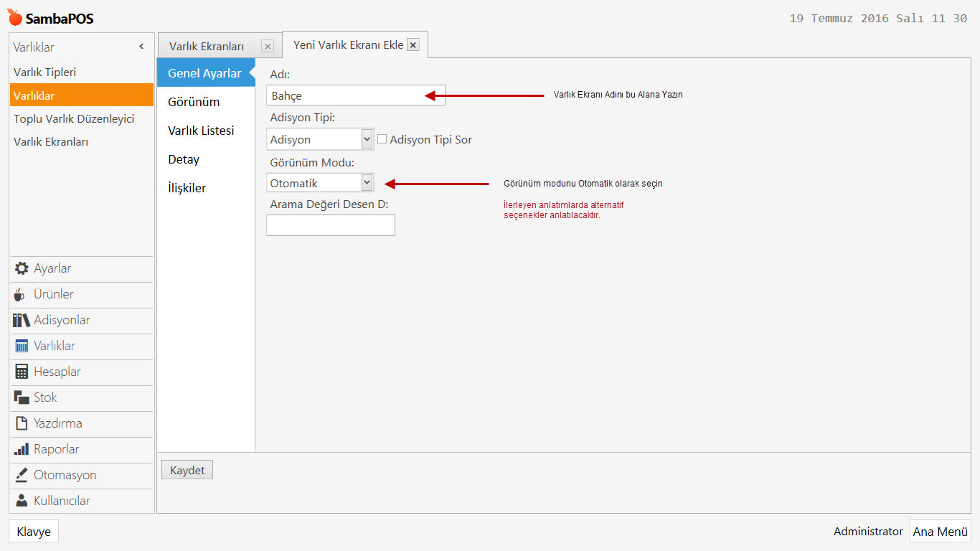Close the Varlık Ekranları tab
The image size is (980, 551).
268,47
